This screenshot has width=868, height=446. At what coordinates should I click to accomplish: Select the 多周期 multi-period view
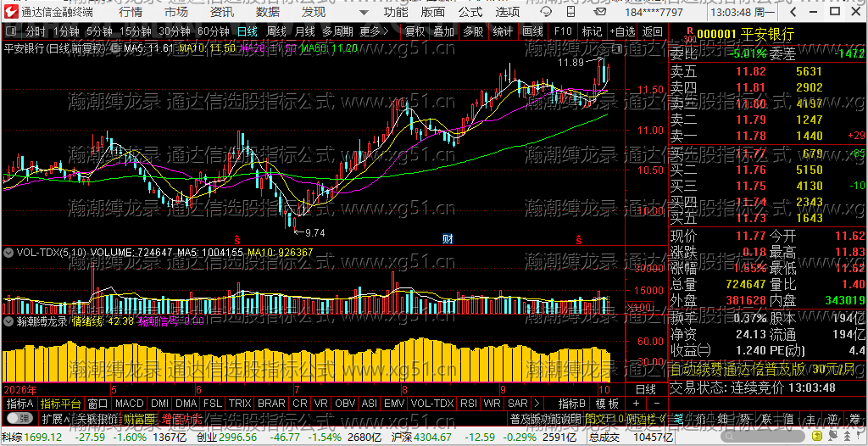pyautogui.click(x=337, y=31)
